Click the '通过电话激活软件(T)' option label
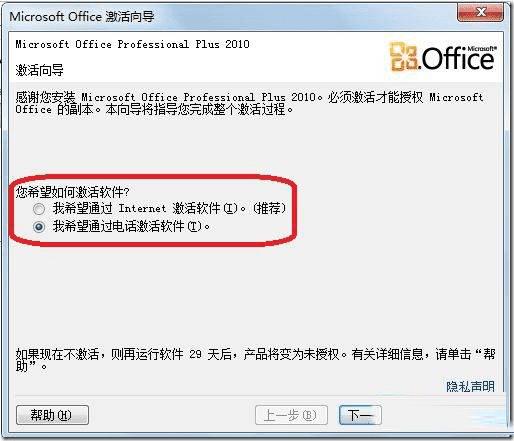514x441 pixels. coord(131,227)
